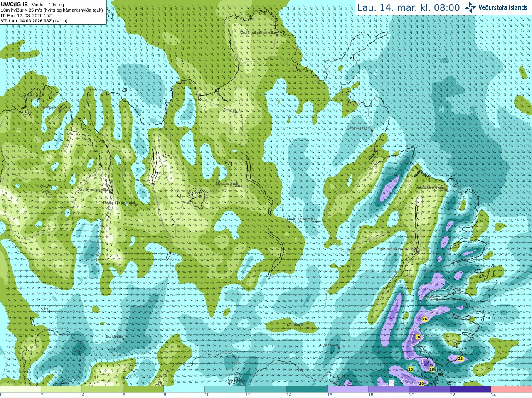Screen dimensions: 532x398
Task: Pick the 8–10 m/s light cyan legend swatch
Action: point(184,389)
